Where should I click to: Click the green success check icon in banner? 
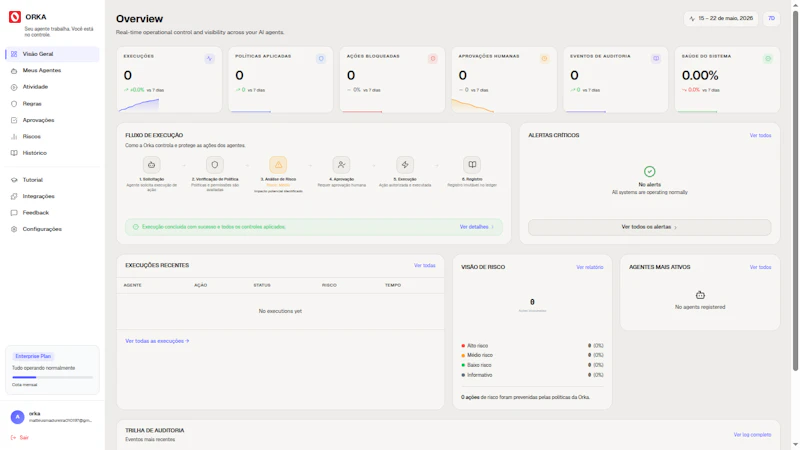coord(136,227)
